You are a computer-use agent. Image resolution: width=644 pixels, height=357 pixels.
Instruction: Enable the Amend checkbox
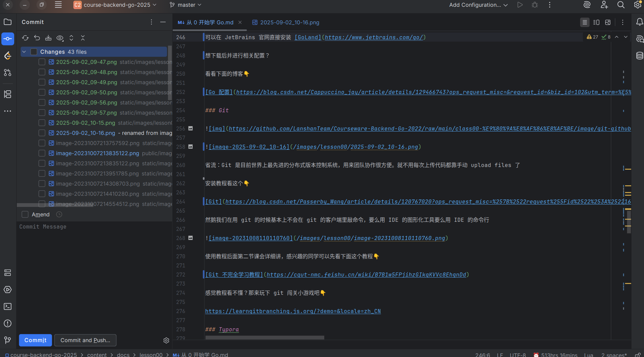pos(25,214)
